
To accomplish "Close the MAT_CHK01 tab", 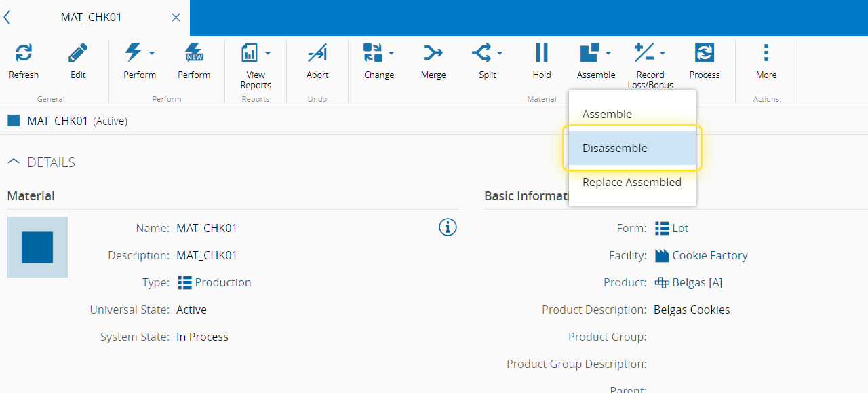I will tap(176, 18).
